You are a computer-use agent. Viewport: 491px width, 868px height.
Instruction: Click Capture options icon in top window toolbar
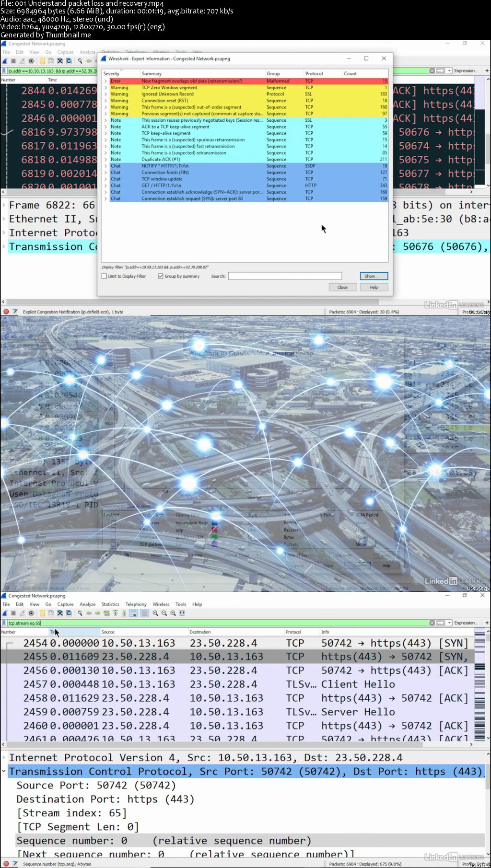tap(31, 61)
